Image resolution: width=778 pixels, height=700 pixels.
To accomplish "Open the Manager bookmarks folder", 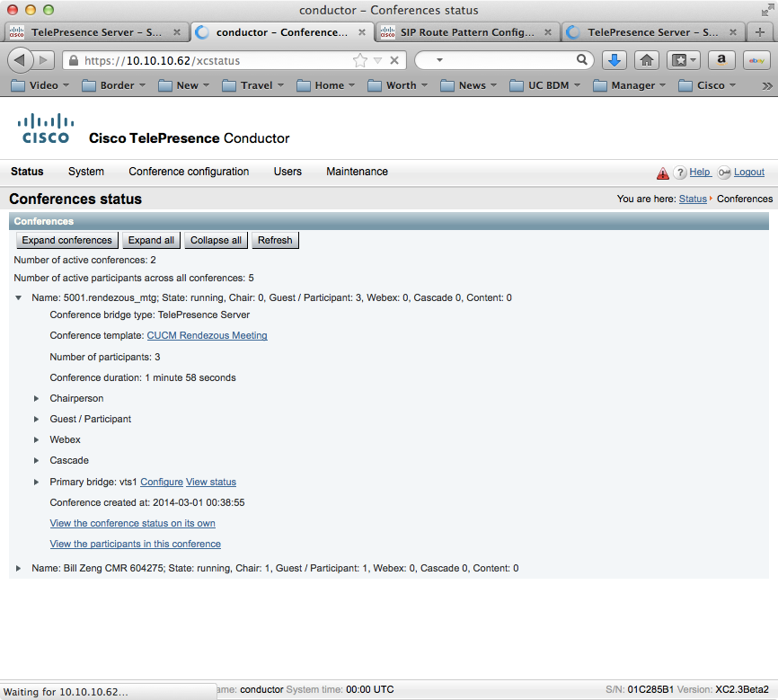I will (629, 85).
